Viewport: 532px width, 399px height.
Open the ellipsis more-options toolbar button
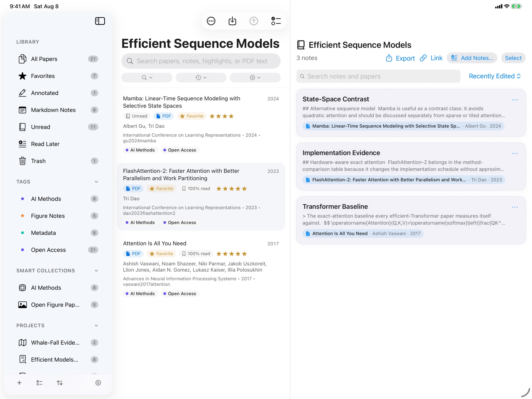(211, 21)
